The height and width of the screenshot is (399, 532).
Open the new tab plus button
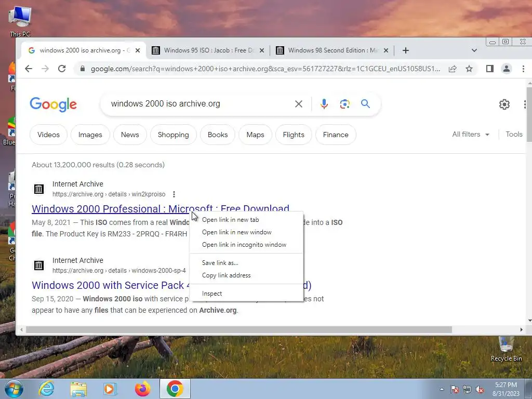click(405, 50)
